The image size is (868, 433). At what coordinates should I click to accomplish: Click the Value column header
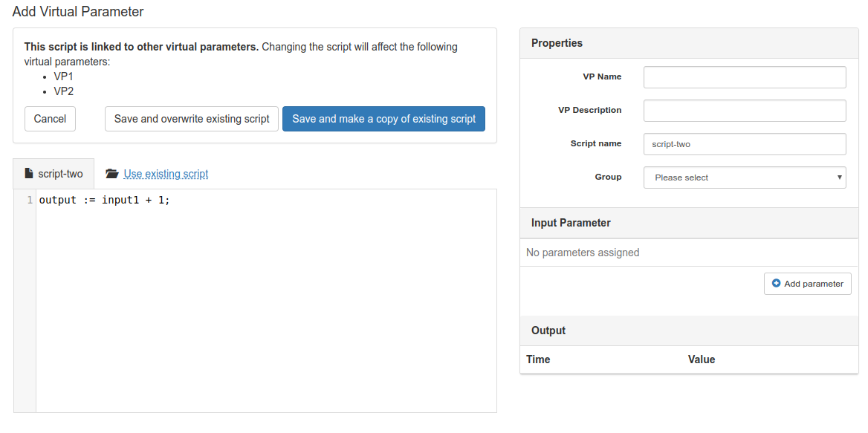coord(701,359)
